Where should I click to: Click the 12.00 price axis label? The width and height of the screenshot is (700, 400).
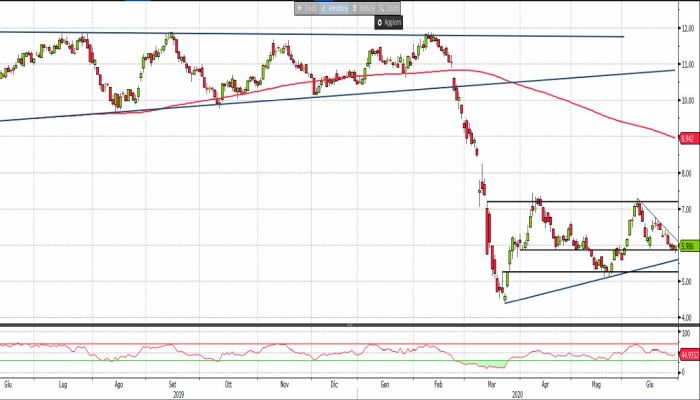[688, 28]
